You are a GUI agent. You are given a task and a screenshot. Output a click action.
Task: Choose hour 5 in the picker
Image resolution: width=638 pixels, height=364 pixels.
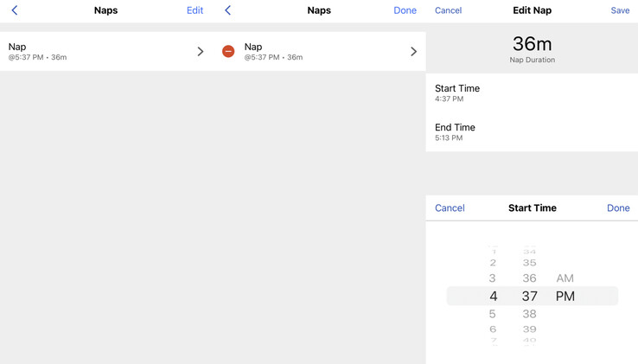coord(493,314)
